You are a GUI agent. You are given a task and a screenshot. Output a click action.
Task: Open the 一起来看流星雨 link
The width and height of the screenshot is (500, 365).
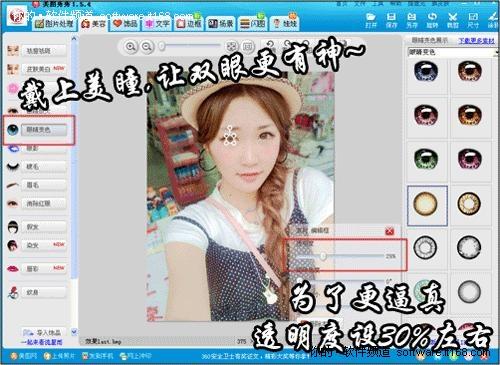click(x=42, y=342)
